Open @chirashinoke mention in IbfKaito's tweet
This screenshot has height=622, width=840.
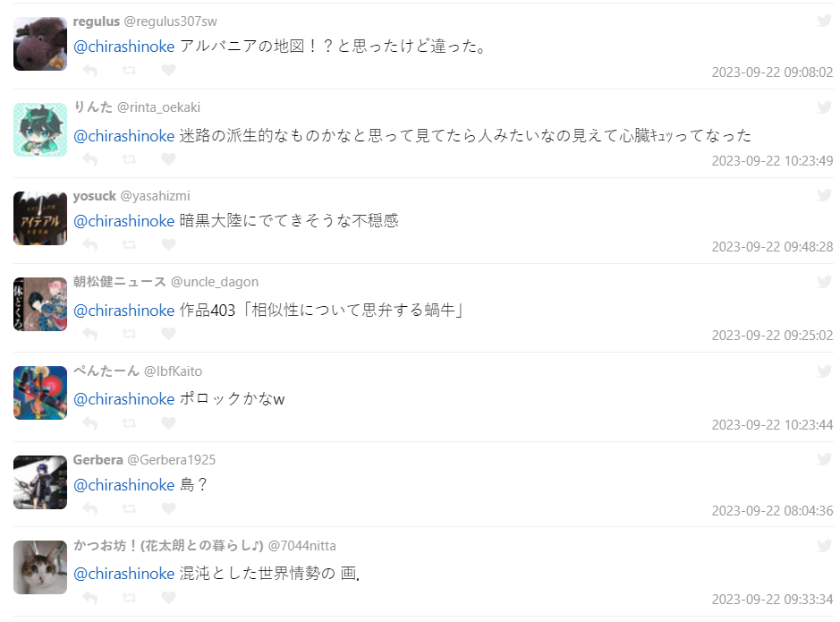[x=123, y=399]
